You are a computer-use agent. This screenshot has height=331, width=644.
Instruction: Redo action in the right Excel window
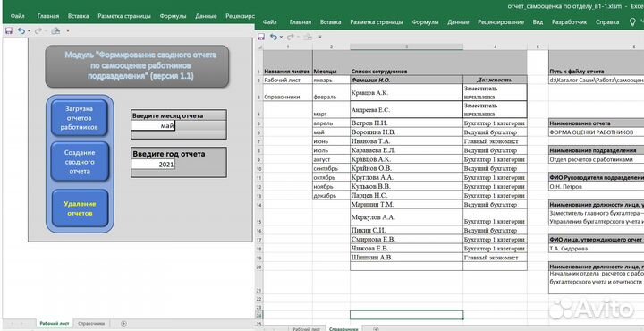pyautogui.click(x=291, y=37)
